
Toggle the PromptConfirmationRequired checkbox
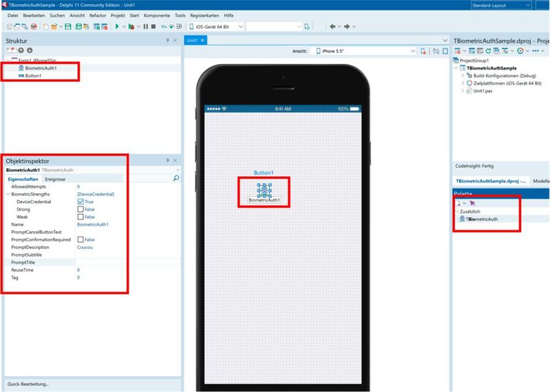click(x=81, y=239)
